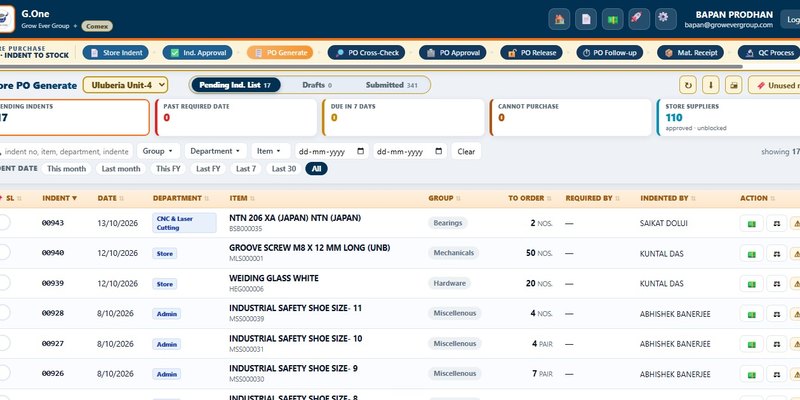Viewport: 800px width, 400px height.
Task: Go to the PO Approval step
Action: 453,53
